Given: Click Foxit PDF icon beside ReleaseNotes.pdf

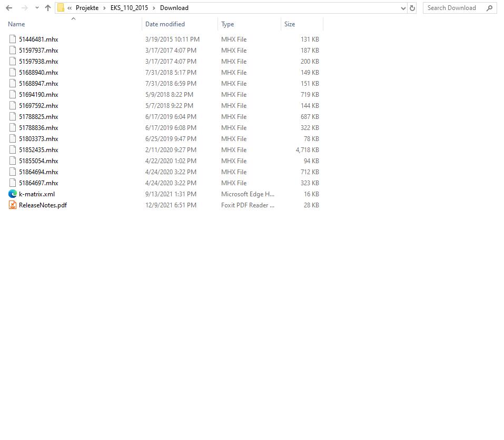Looking at the screenshot, I should click(x=13, y=205).
